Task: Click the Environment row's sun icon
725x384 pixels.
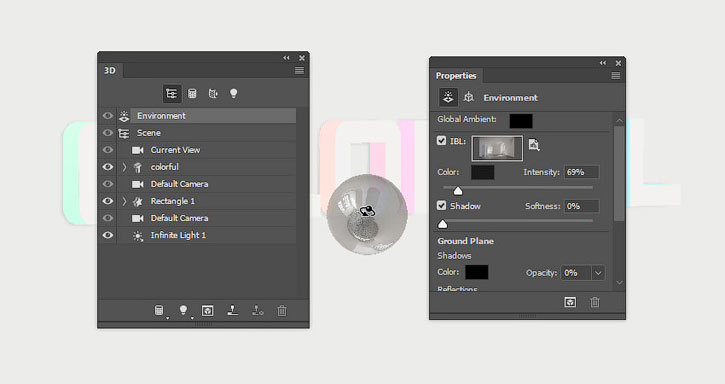Action: coord(124,116)
